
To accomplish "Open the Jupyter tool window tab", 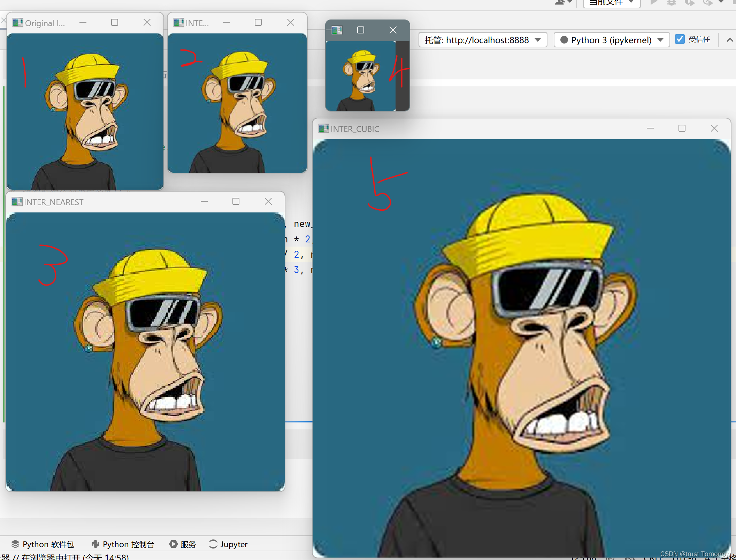I will coord(228,544).
